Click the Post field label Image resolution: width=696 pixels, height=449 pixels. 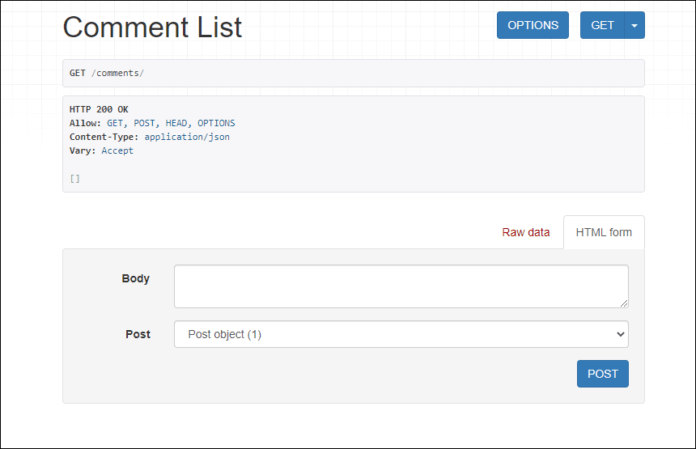coord(138,334)
